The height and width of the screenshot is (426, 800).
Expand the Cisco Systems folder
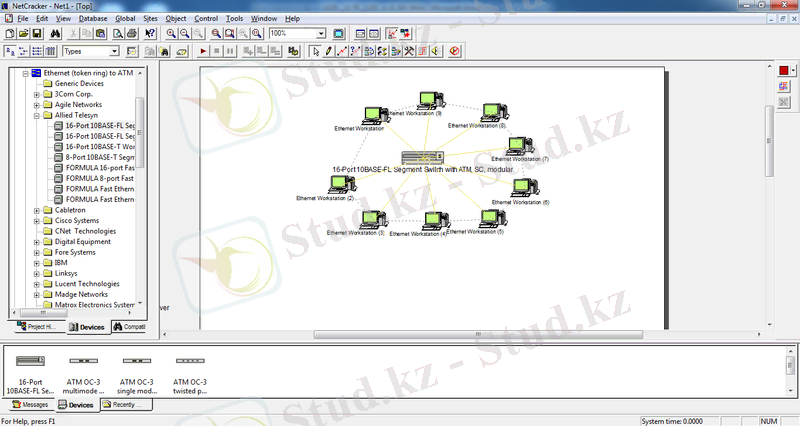pyautogui.click(x=37, y=221)
